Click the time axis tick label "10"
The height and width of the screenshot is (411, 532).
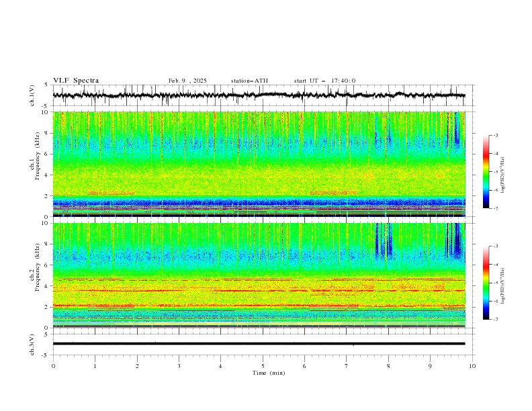pyautogui.click(x=472, y=366)
